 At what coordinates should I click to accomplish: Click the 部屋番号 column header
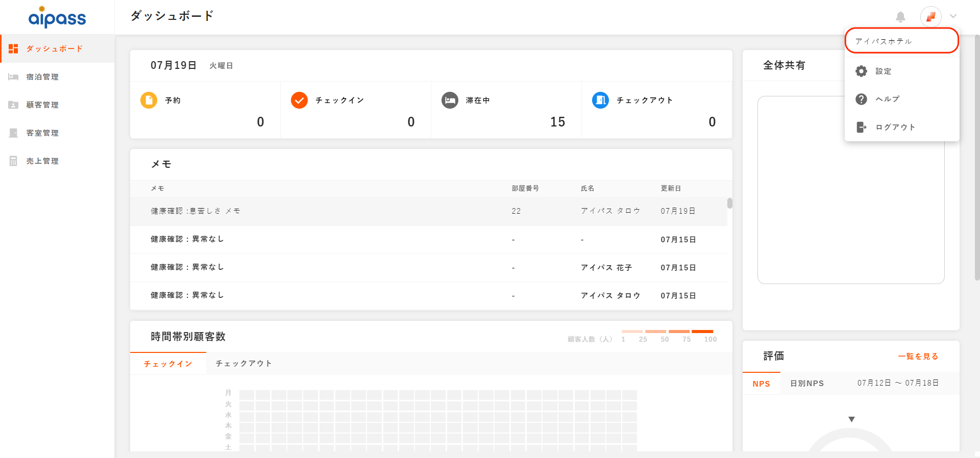pyautogui.click(x=525, y=188)
